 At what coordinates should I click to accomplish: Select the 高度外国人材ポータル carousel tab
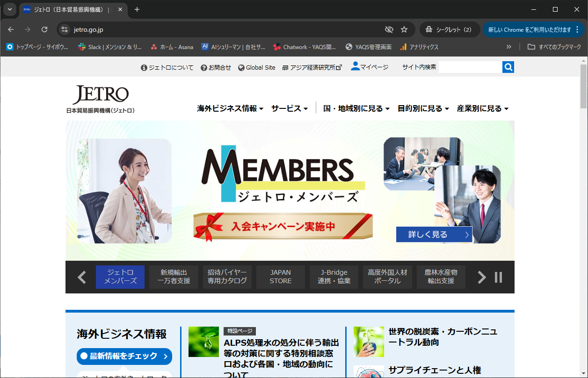(x=388, y=277)
